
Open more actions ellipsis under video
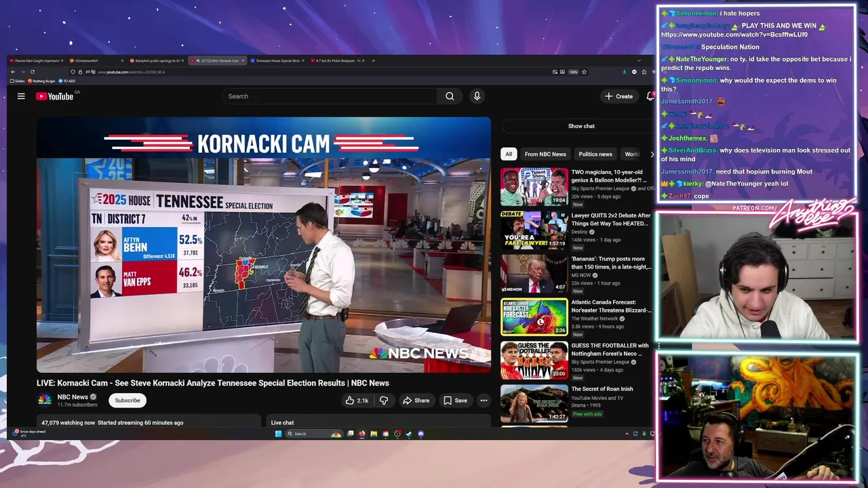point(484,401)
